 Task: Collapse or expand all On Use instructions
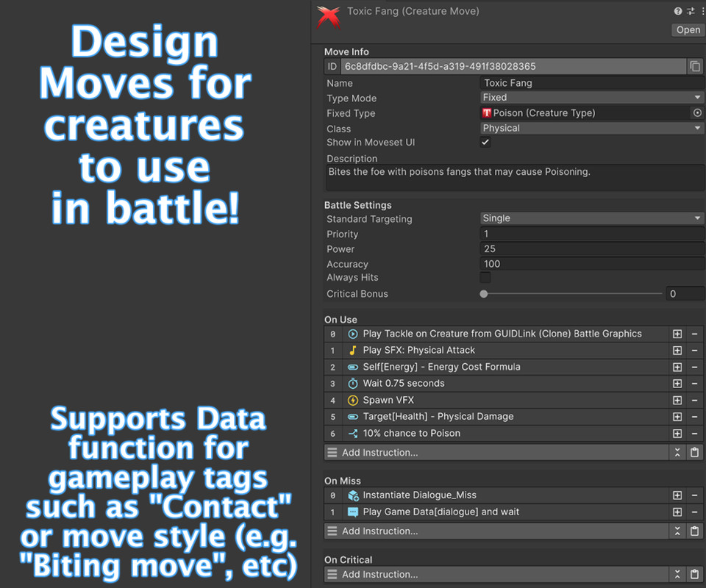point(677,453)
